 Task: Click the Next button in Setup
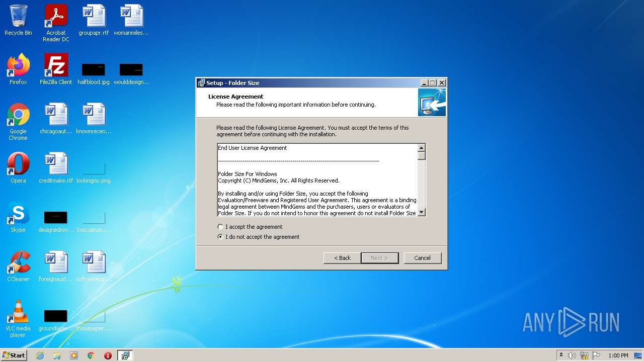click(x=380, y=258)
